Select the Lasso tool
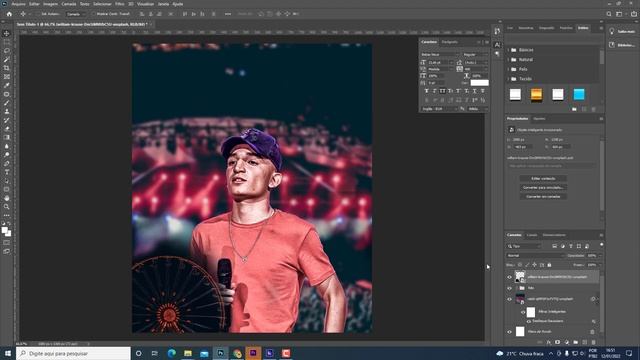This screenshot has width=640, height=360. click(7, 51)
